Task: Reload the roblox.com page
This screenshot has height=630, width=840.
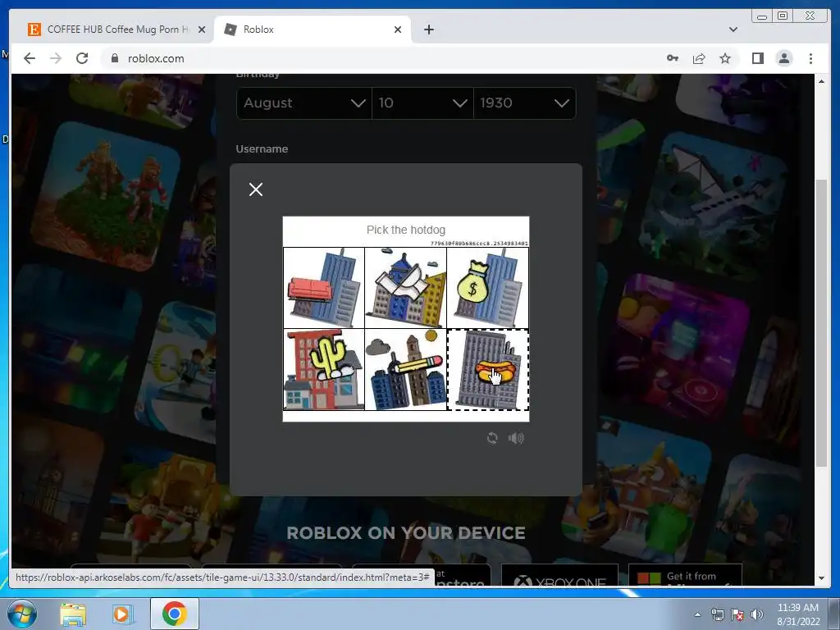Action: 82,58
